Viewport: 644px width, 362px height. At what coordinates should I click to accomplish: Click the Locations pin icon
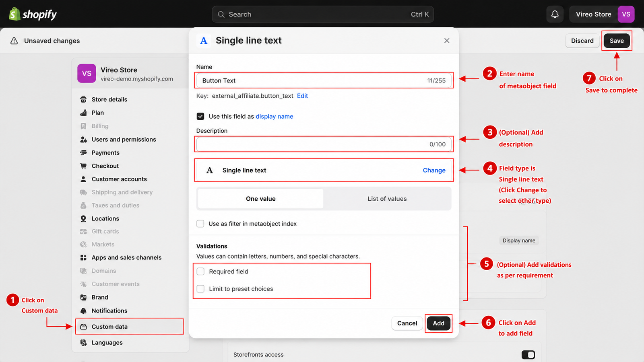(x=83, y=218)
